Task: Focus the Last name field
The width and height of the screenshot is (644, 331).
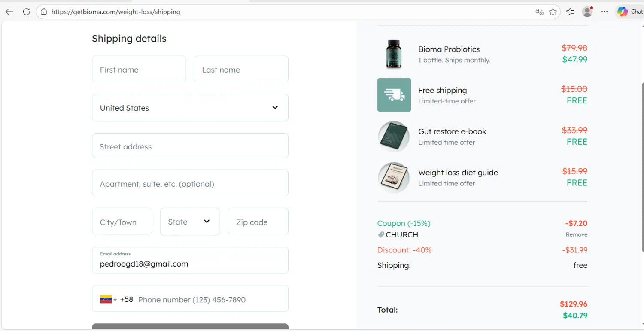Action: (241, 69)
